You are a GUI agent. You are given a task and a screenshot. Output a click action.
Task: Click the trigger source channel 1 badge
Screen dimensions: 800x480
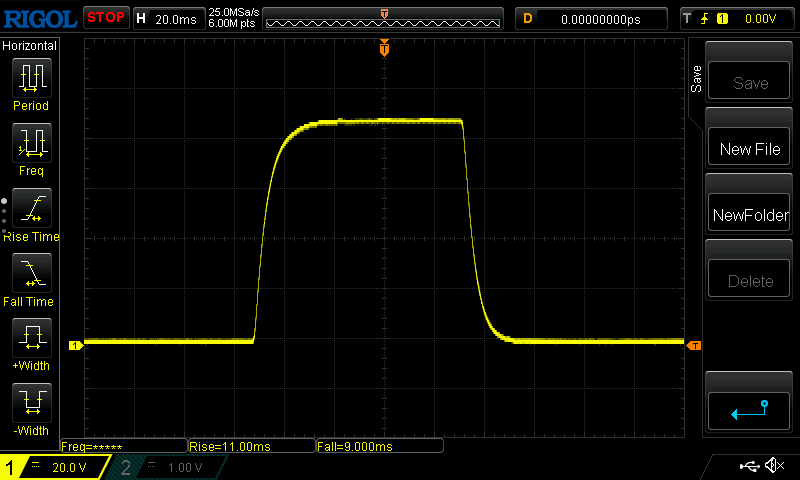pyautogui.click(x=722, y=19)
